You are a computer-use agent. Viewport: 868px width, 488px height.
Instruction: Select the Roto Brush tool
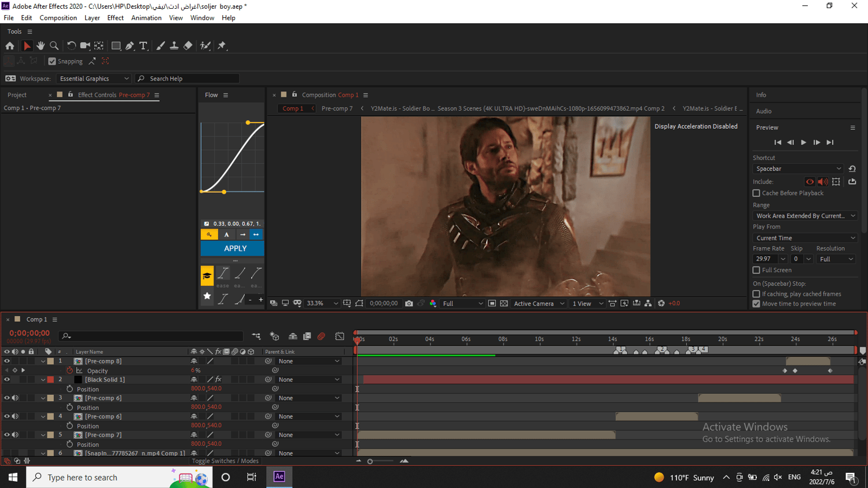point(205,46)
